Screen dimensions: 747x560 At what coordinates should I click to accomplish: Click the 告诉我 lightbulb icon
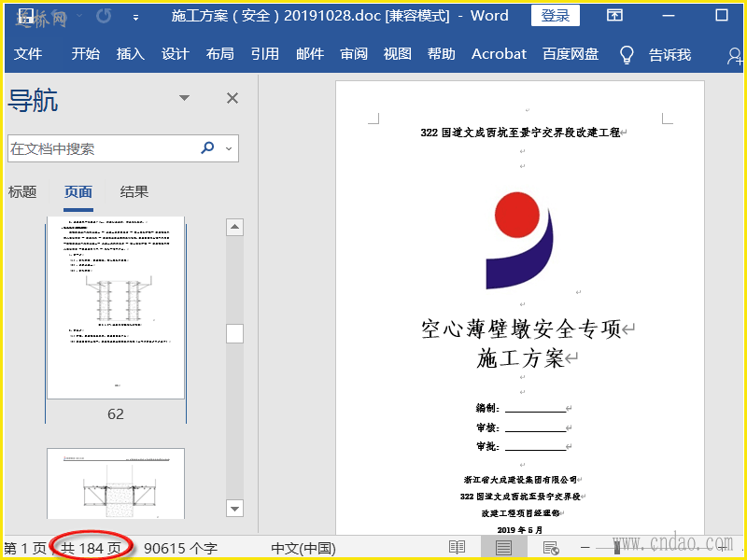pyautogui.click(x=627, y=55)
